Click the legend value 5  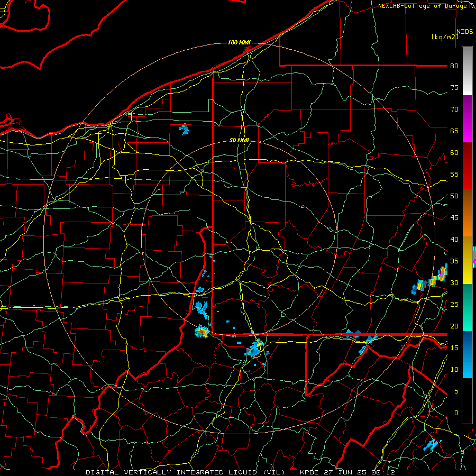[456, 391]
